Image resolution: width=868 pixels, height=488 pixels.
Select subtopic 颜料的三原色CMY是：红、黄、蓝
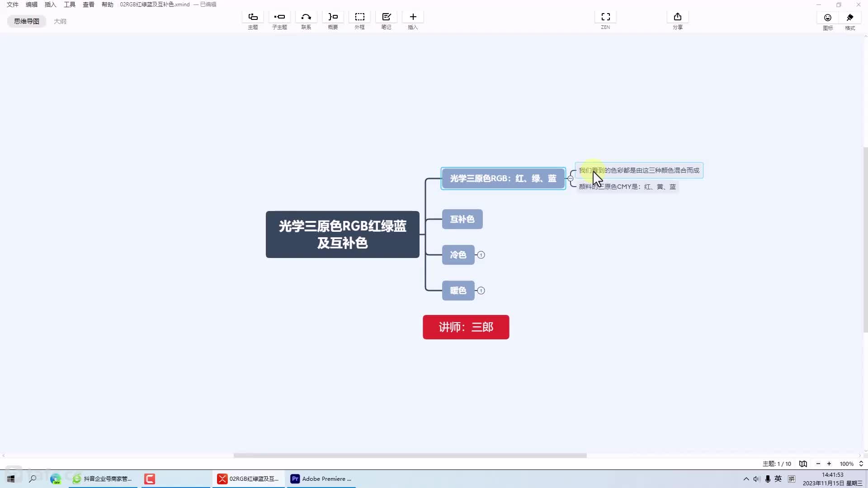[627, 187]
